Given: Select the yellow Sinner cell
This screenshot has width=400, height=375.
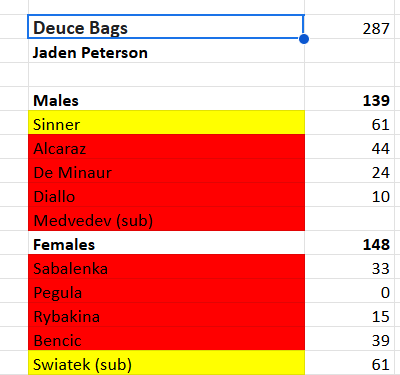Looking at the screenshot, I should pyautogui.click(x=166, y=123).
